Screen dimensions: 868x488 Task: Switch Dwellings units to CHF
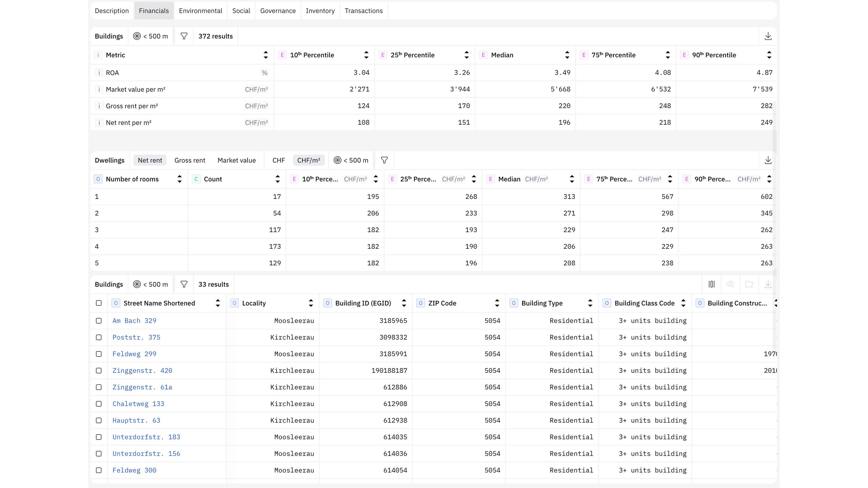coord(278,160)
